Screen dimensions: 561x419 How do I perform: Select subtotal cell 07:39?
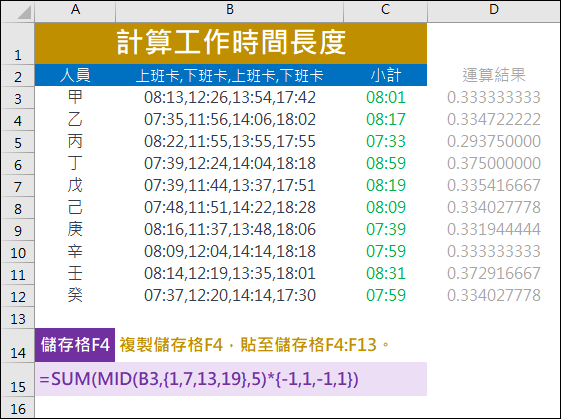click(385, 229)
